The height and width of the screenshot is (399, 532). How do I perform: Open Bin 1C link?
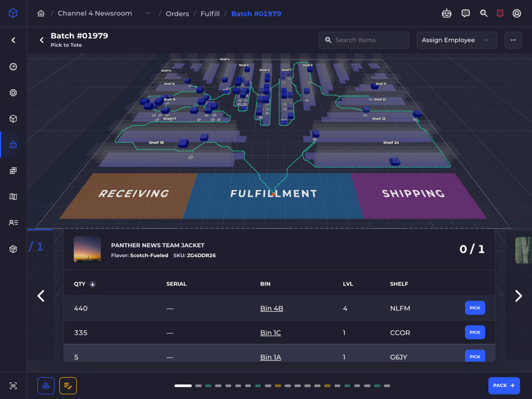(270, 332)
